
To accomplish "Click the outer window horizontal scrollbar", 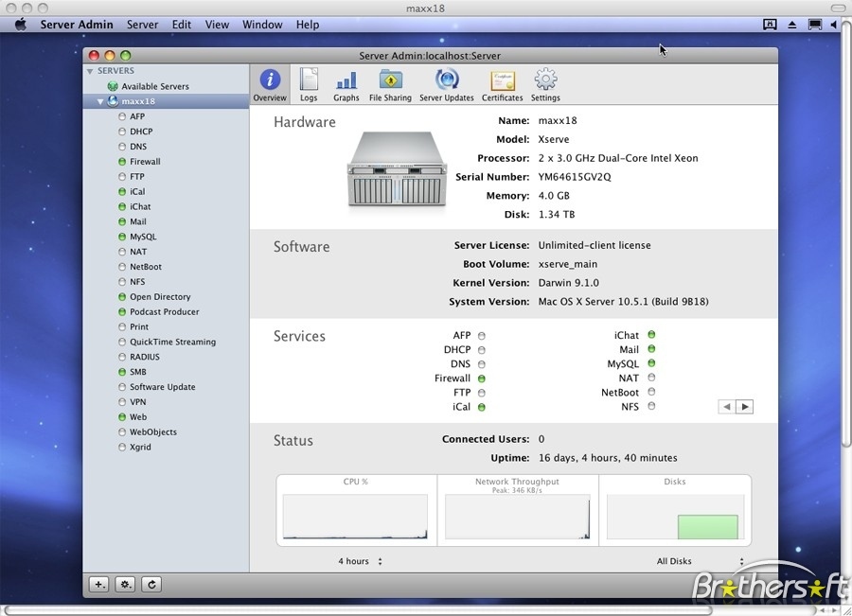I will click(x=359, y=610).
